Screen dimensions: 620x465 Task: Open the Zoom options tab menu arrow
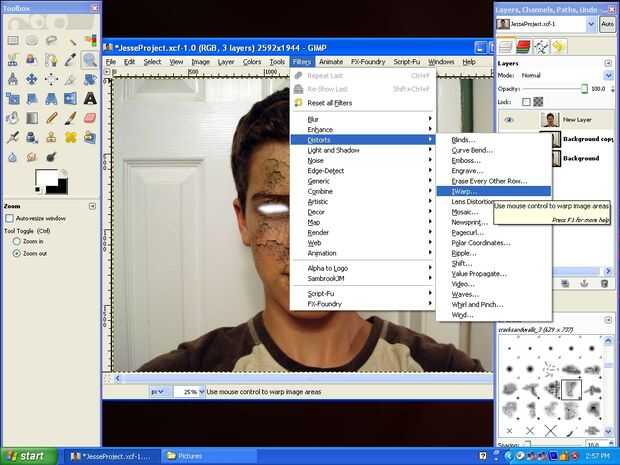coord(92,206)
